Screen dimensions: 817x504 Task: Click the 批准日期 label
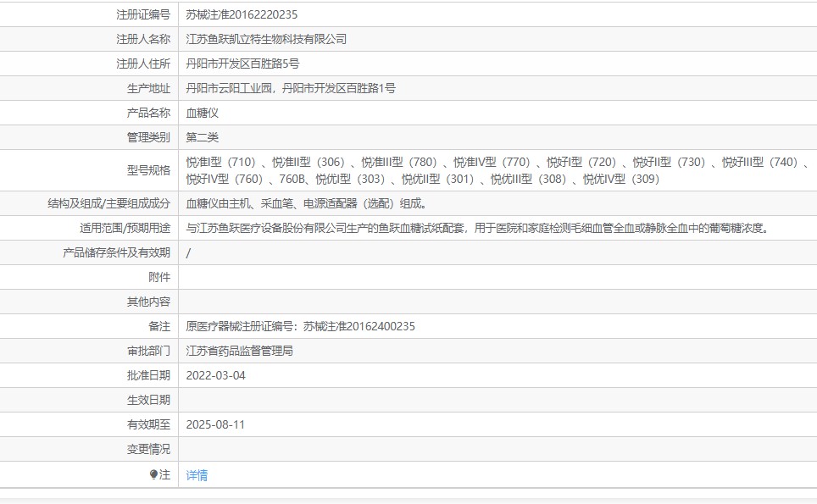(148, 375)
